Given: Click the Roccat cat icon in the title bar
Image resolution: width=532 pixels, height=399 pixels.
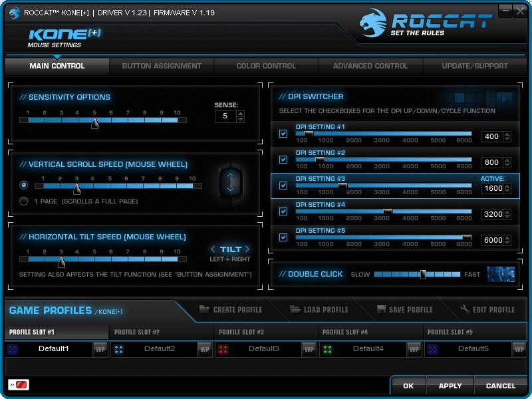Looking at the screenshot, I should point(14,13).
